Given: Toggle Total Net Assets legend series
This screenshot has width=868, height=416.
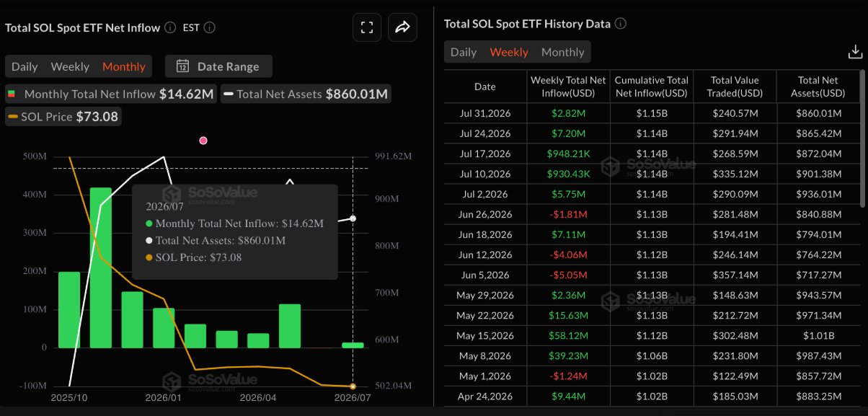Looking at the screenshot, I should click(306, 94).
